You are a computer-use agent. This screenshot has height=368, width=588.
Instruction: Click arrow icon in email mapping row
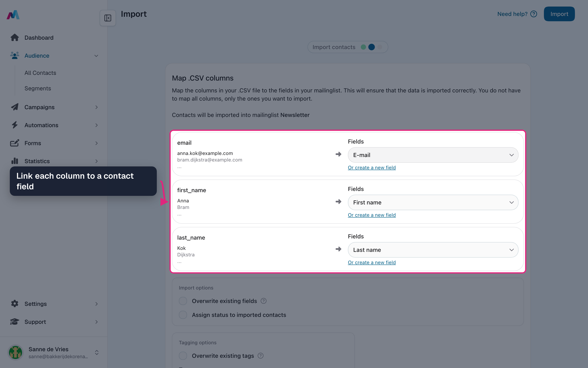[x=339, y=154]
